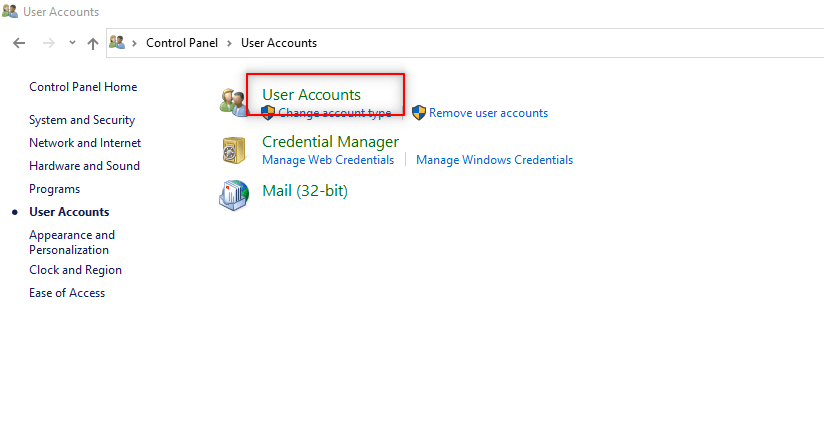
Task: Open Control Panel Home
Action: click(x=83, y=87)
